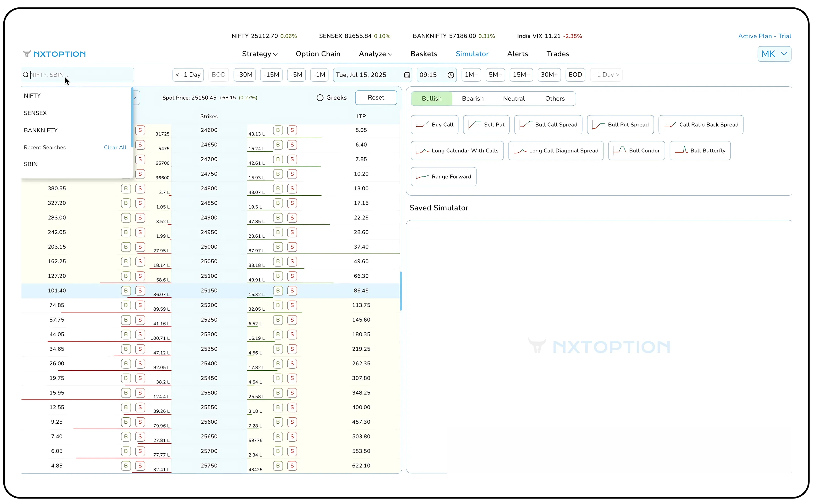Select the Bull Butterfly strategy
813x504 pixels.
700,150
